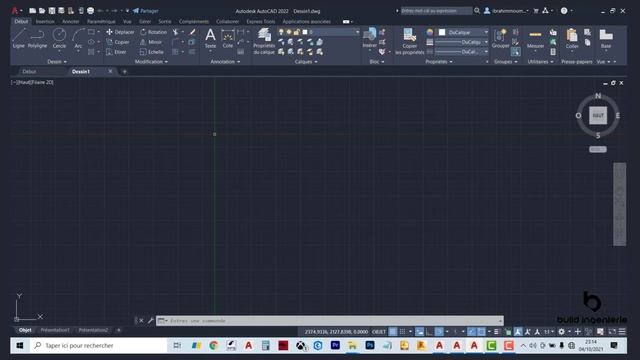The image size is (640, 360).
Task: Click the Déplacer command
Action: point(120,32)
